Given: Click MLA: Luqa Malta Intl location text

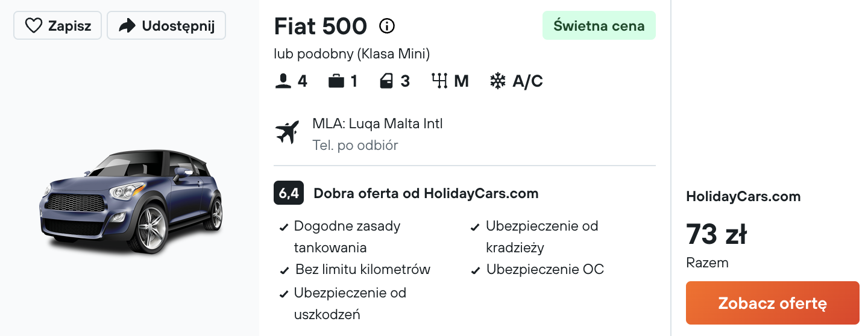Looking at the screenshot, I should (x=377, y=124).
